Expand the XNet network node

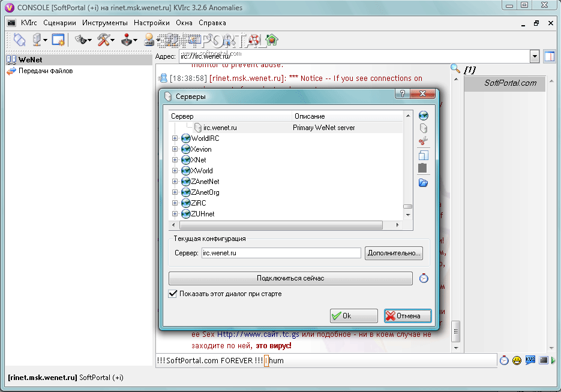point(175,159)
